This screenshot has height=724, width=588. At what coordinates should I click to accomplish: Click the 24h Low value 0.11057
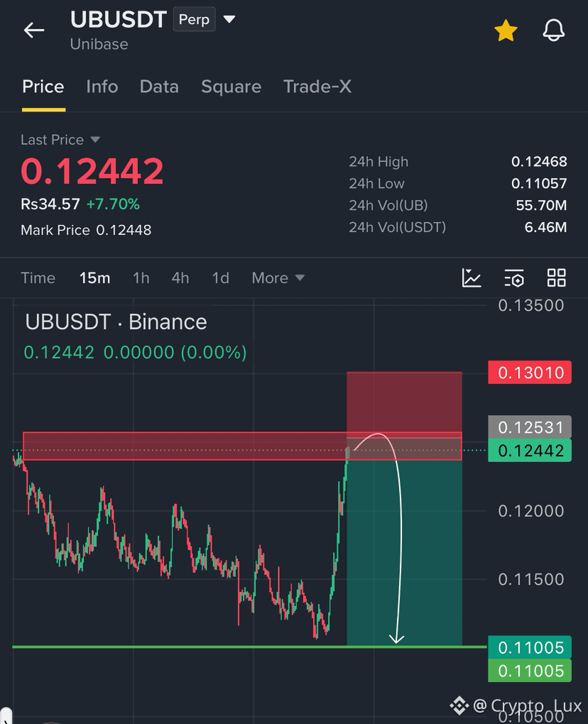point(539,183)
